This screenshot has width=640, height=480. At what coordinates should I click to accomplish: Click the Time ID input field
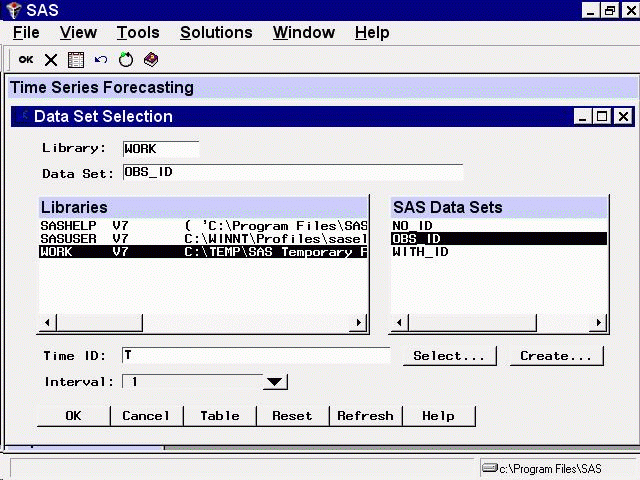256,356
